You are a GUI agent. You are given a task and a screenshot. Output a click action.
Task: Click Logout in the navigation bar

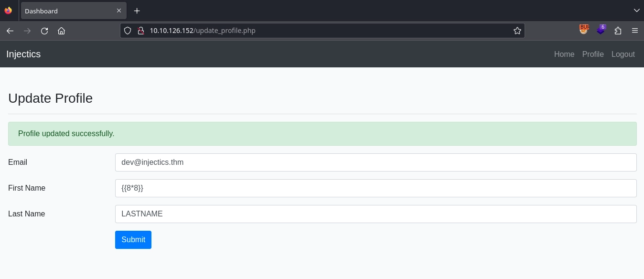click(623, 54)
